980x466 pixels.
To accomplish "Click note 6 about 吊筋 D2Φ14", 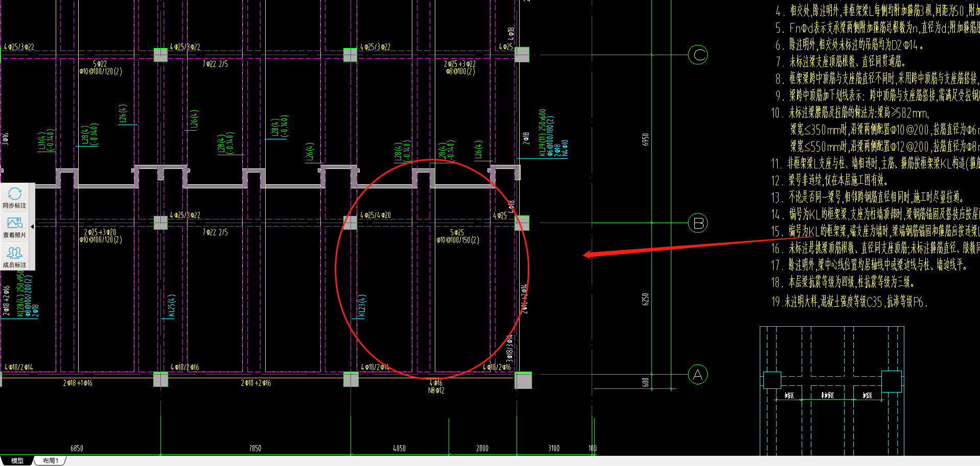I will coord(849,45).
